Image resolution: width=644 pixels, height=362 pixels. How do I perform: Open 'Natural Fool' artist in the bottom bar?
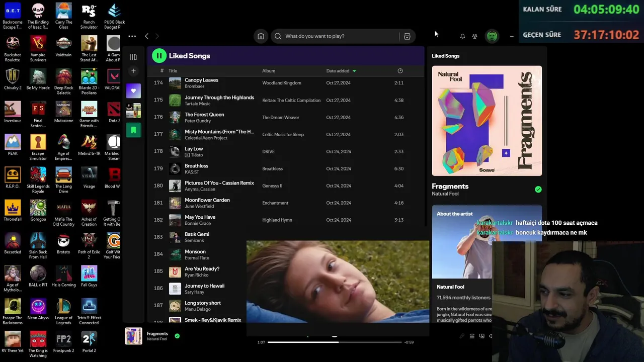click(x=157, y=339)
